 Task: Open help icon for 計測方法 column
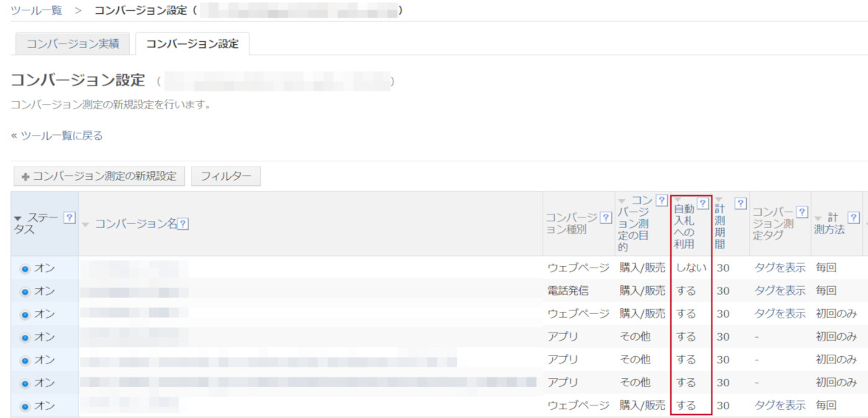pyautogui.click(x=853, y=217)
